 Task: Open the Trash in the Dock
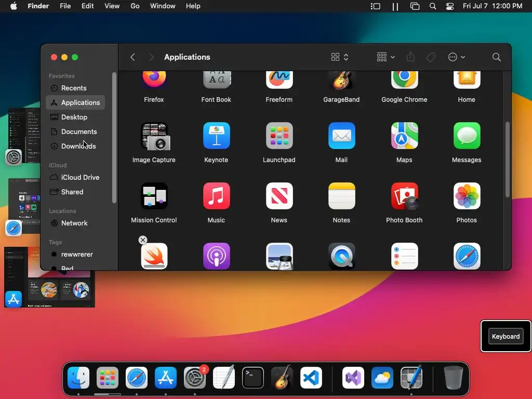453,378
